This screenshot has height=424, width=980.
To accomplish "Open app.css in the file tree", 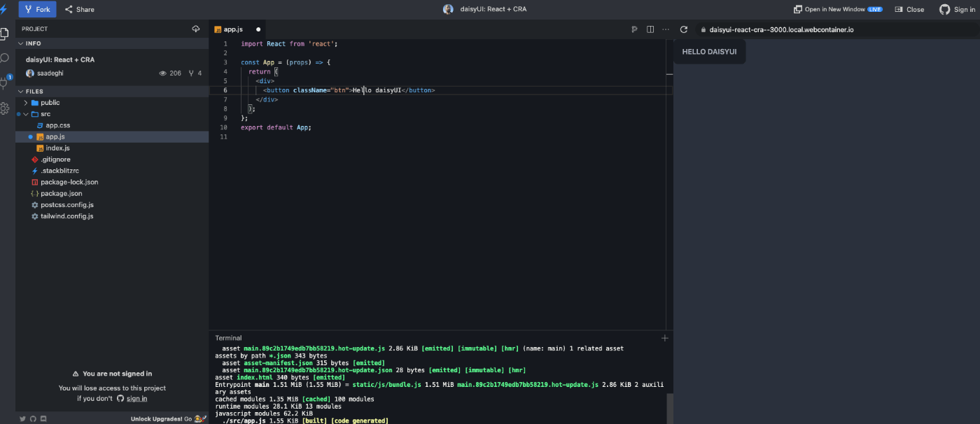I will click(x=112, y=125).
